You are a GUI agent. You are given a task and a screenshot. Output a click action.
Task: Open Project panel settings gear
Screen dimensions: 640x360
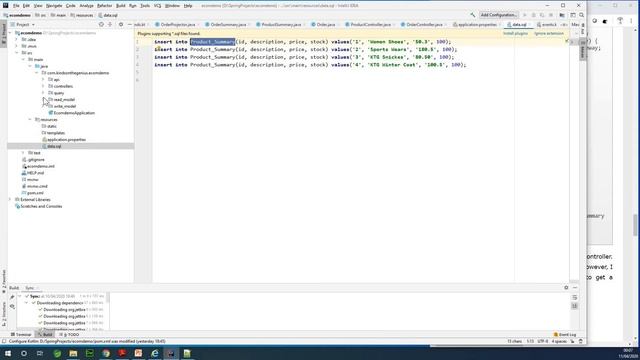coord(121,24)
